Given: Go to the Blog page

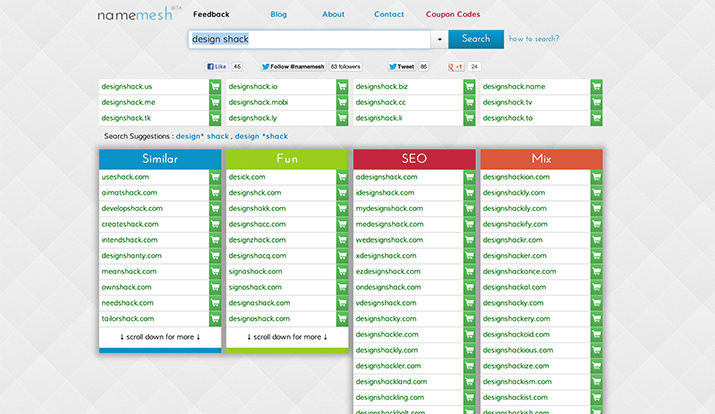Looking at the screenshot, I should pos(279,14).
